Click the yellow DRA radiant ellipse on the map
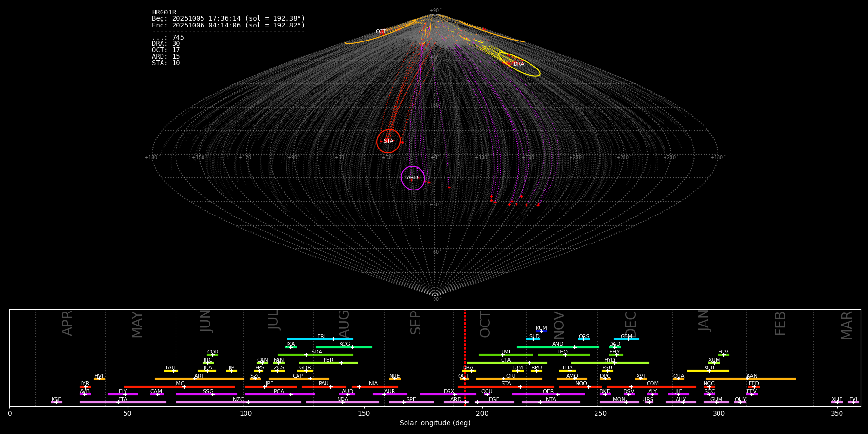The image size is (868, 434). 519,64
